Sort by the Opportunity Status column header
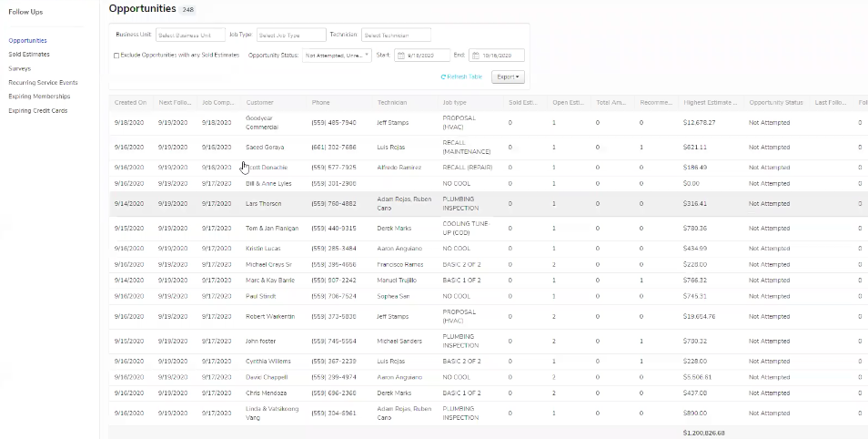This screenshot has width=868, height=439. 775,103
